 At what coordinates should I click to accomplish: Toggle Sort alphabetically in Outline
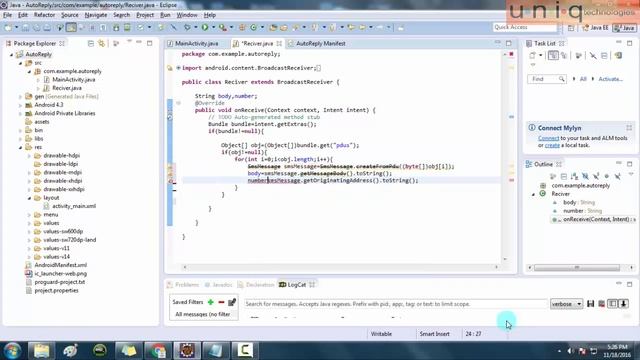click(574, 176)
